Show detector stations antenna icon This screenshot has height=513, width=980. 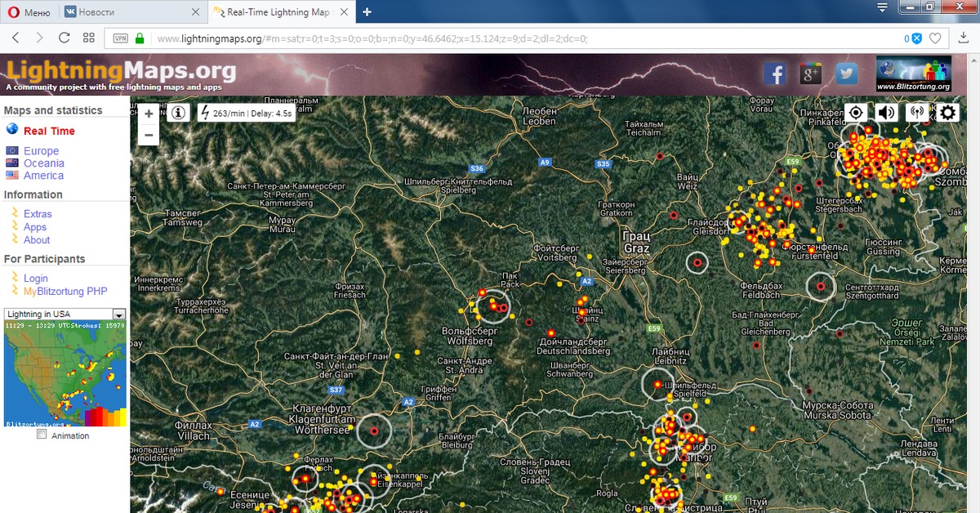point(916,113)
